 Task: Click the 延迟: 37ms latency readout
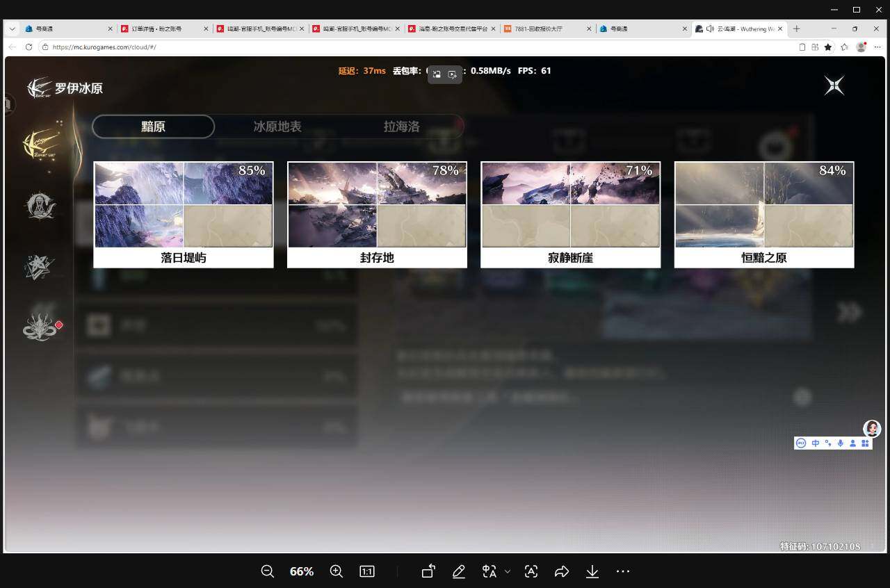(x=362, y=71)
